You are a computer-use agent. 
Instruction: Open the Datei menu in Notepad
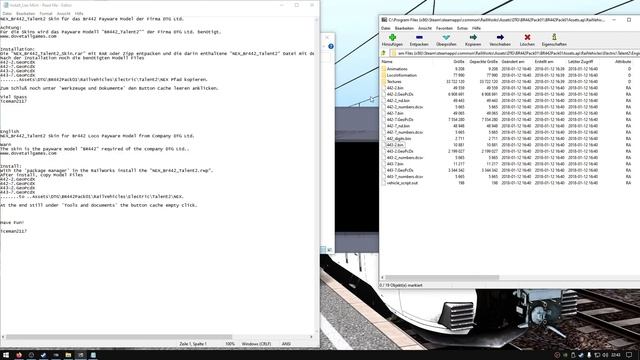tap(7, 13)
